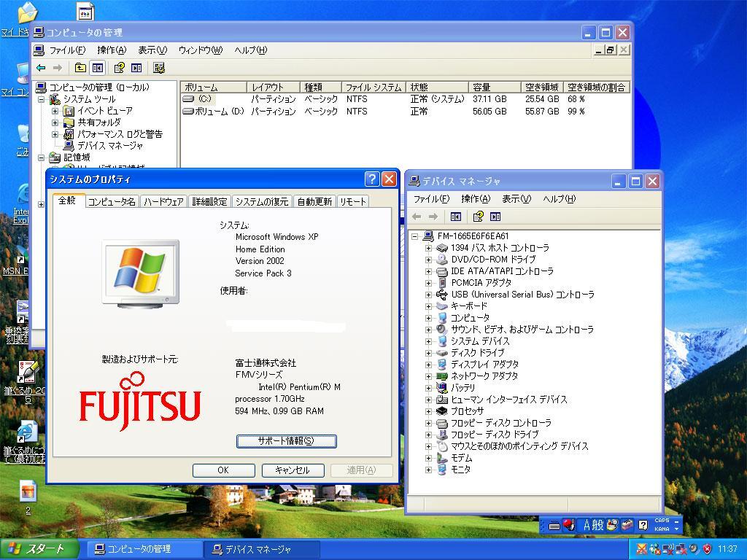Expand サウンド、ビデオ、およびゲーム コントローラ node

[x=428, y=330]
